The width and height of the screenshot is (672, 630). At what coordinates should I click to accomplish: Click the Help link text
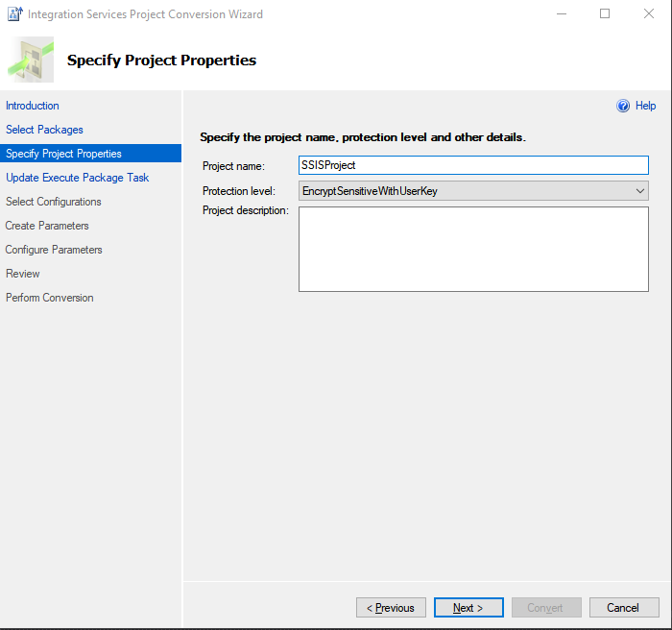point(645,106)
